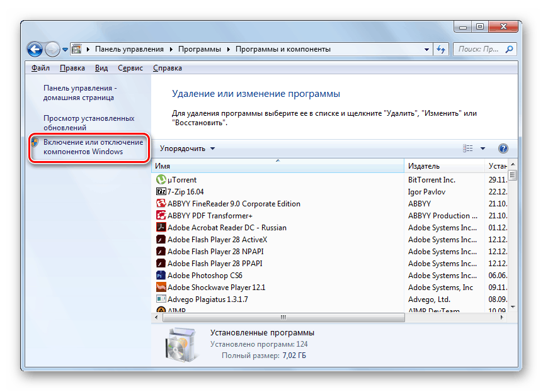Viewport: 543px width, 392px height.
Task: Click Adobe Shockwave Player 12.1 icon
Action: click(161, 287)
